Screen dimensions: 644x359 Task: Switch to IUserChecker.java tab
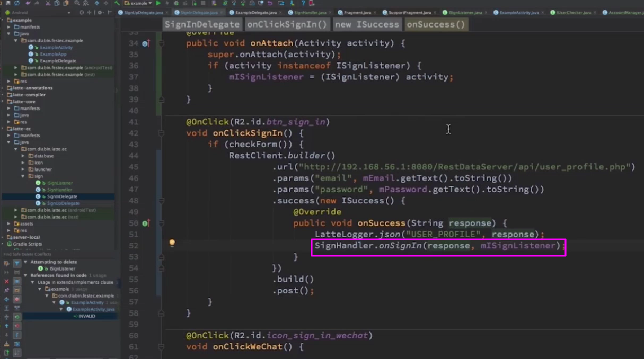pos(574,12)
